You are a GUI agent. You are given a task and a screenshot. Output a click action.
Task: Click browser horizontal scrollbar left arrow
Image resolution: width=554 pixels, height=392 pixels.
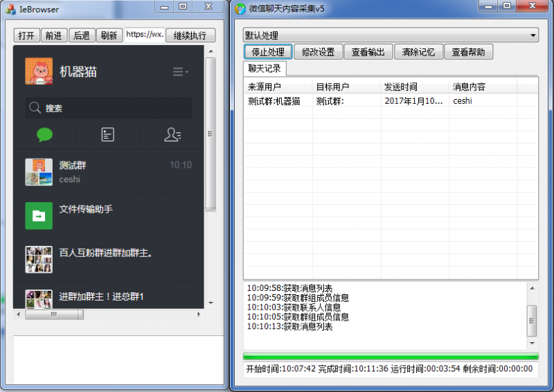click(x=19, y=314)
